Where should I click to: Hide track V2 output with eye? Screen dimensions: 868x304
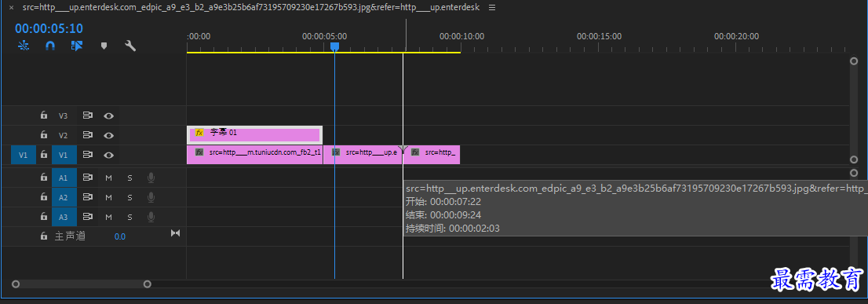109,135
